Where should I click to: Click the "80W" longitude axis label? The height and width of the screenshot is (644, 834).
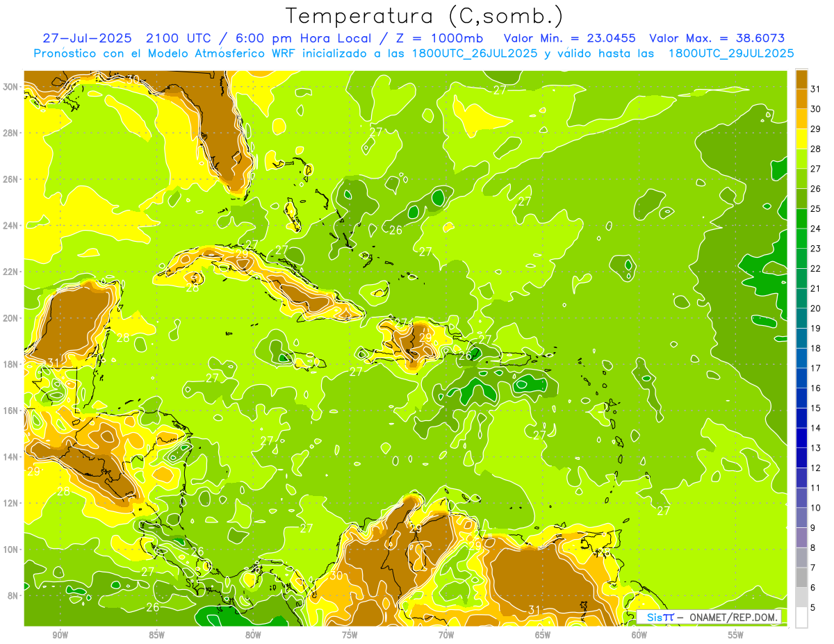(253, 636)
